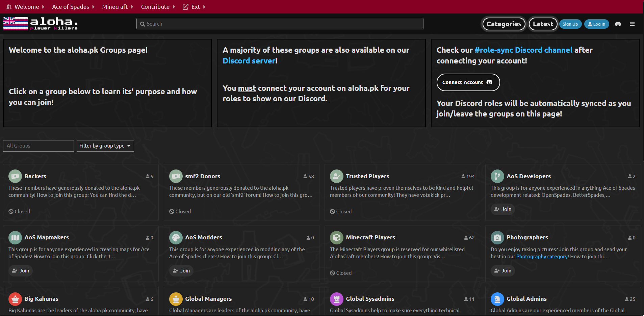Image resolution: width=644 pixels, height=316 pixels.
Task: Open the Photography category link
Action: pos(542,257)
